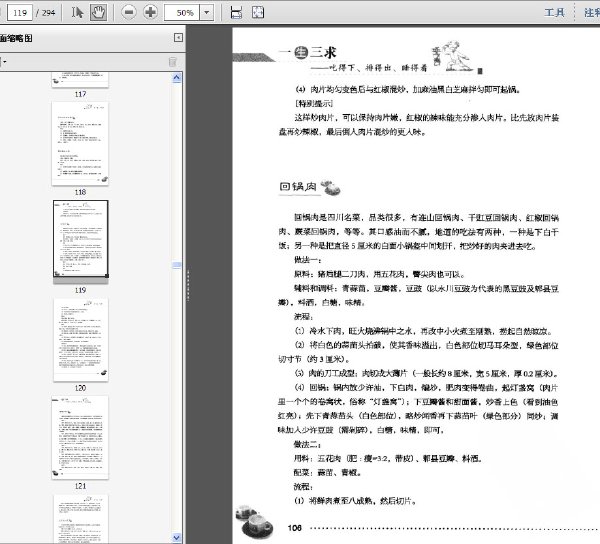Image resolution: width=600 pixels, height=544 pixels.
Task: Open the zoom level dropdown arrow
Action: 207,13
